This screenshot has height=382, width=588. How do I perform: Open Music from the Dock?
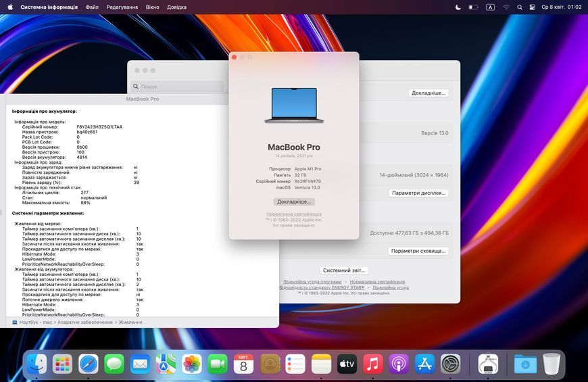373,364
